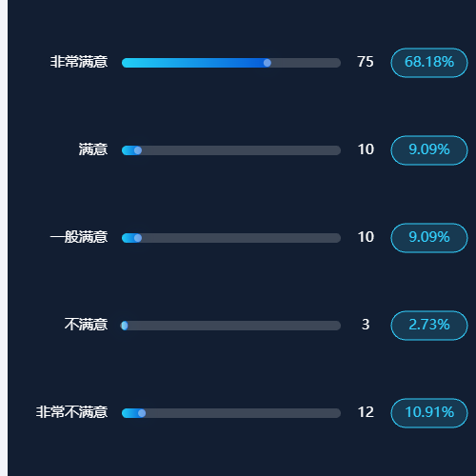Click the 一般满意 progress bar handle
476x476 pixels.
click(138, 238)
